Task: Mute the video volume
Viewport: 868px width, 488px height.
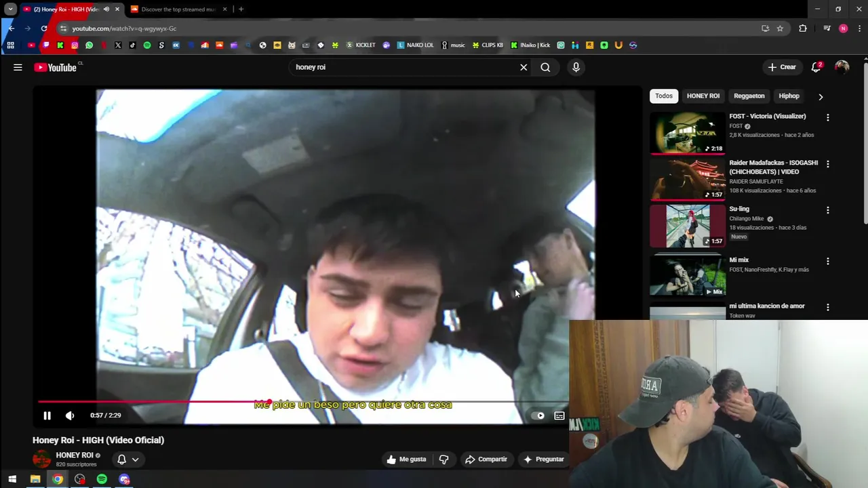Action: click(x=69, y=415)
